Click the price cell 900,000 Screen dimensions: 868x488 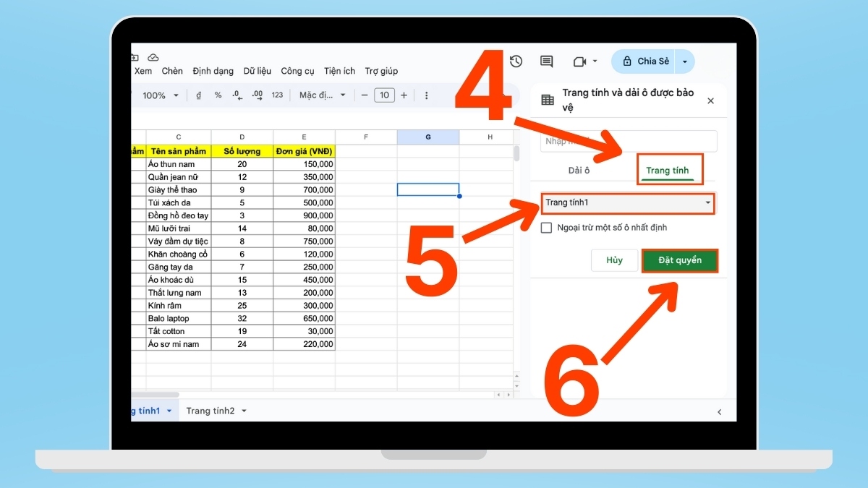[x=305, y=215]
